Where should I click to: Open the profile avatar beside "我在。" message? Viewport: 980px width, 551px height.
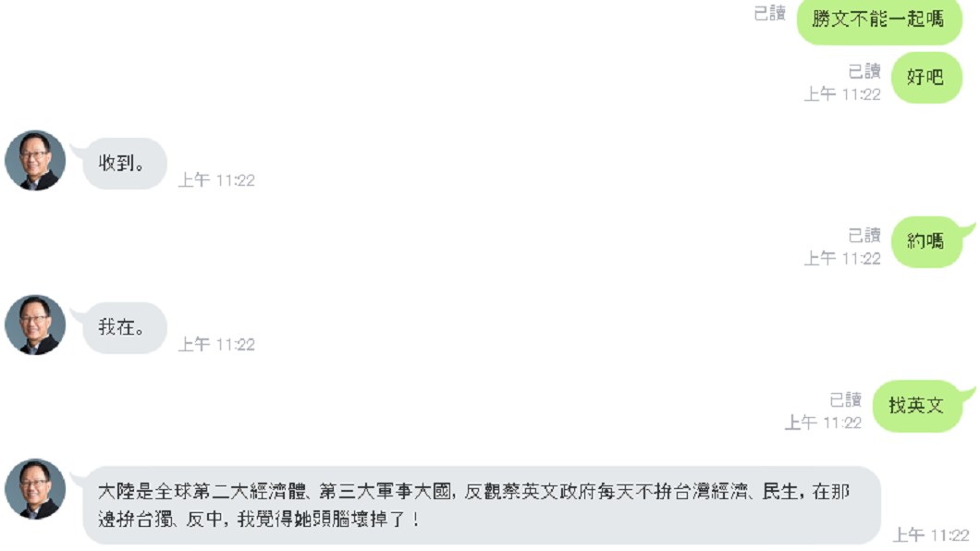35,324
